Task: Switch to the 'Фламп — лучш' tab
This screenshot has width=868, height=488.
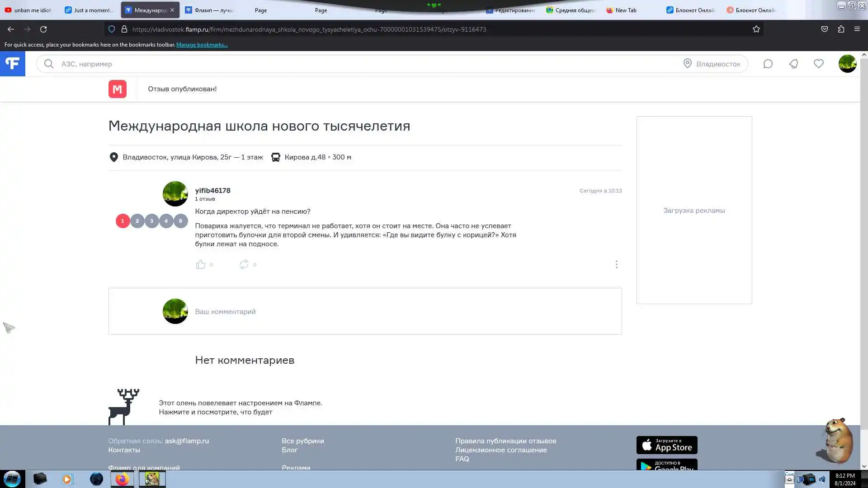Action: click(x=210, y=10)
